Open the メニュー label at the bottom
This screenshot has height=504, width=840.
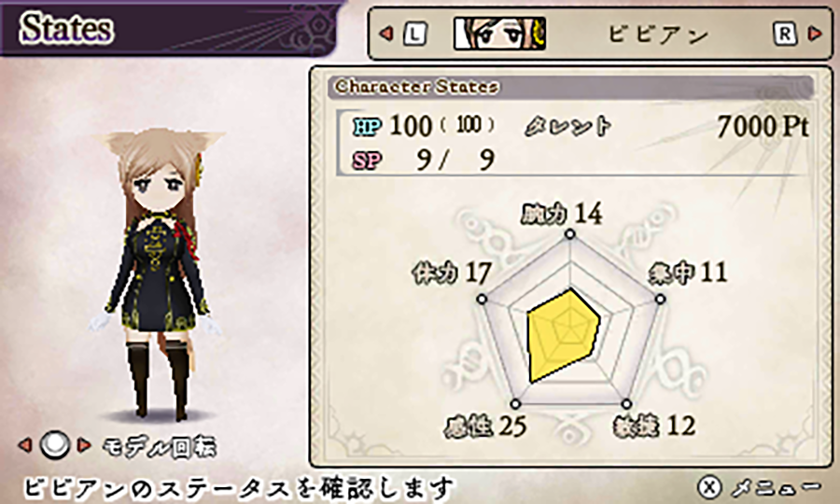(776, 487)
